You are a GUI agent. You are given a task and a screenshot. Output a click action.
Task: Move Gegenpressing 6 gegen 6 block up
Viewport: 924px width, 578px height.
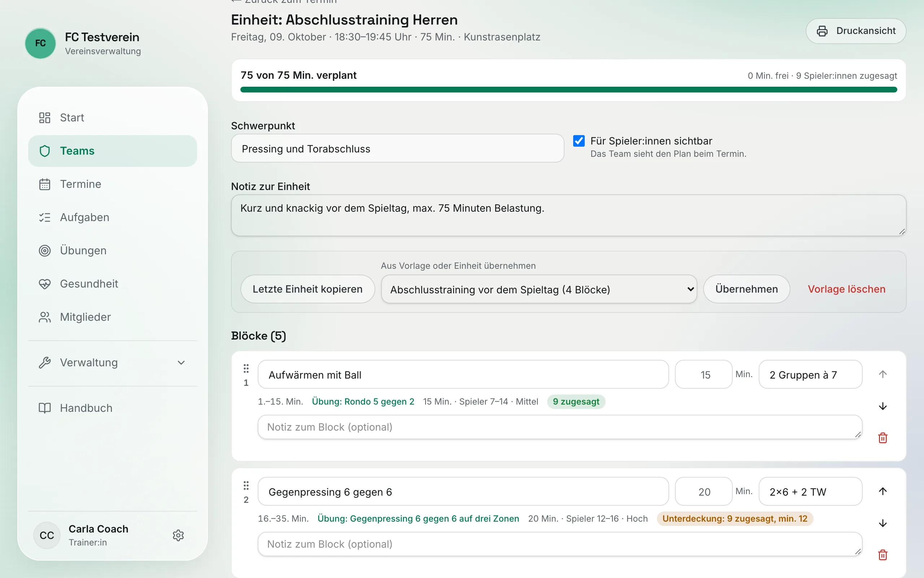tap(882, 491)
